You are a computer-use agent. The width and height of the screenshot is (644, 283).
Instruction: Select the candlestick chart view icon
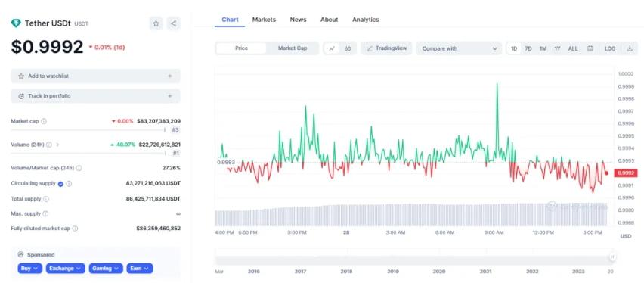348,48
